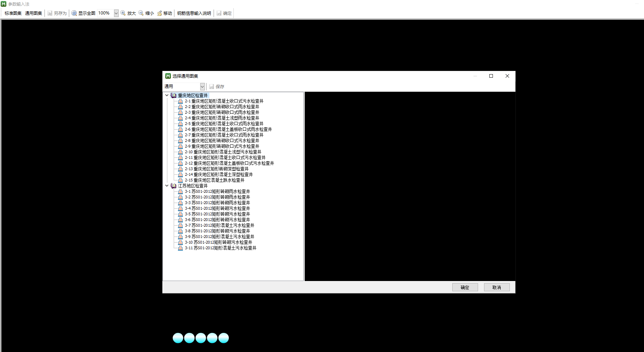Select the 移动 pan tool
Image resolution: width=644 pixels, height=352 pixels.
pos(165,13)
